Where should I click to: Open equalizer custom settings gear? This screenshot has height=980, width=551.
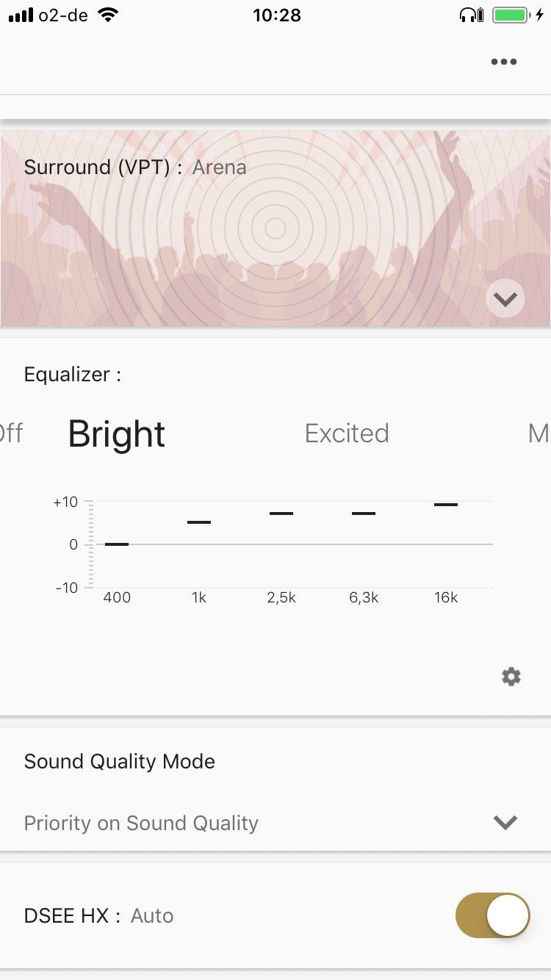[511, 677]
